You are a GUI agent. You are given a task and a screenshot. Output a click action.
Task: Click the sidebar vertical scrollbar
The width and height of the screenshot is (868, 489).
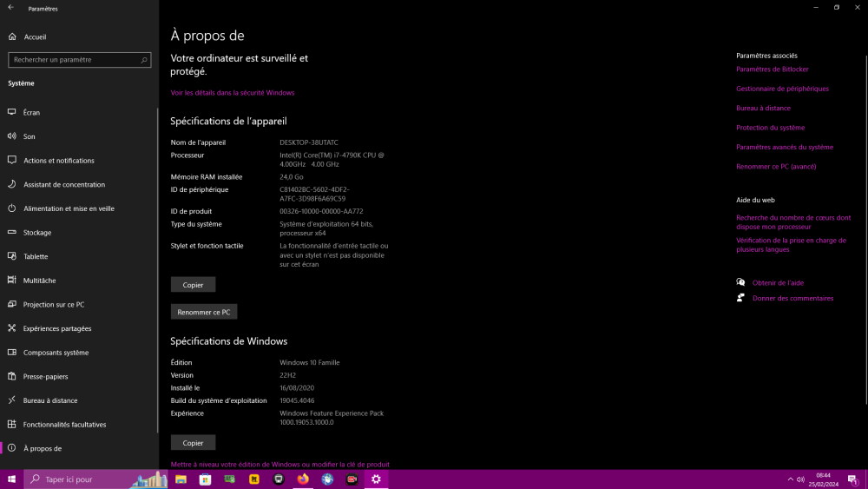[157, 270]
